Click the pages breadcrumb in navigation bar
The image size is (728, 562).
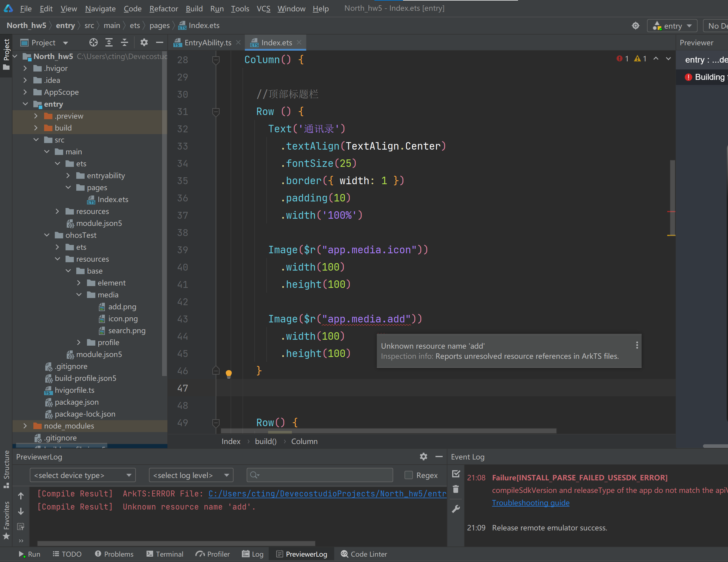coord(159,26)
